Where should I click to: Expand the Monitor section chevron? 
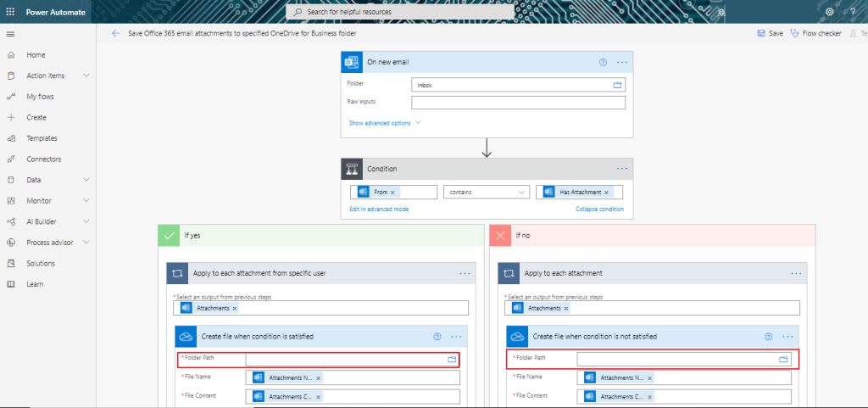pos(86,201)
